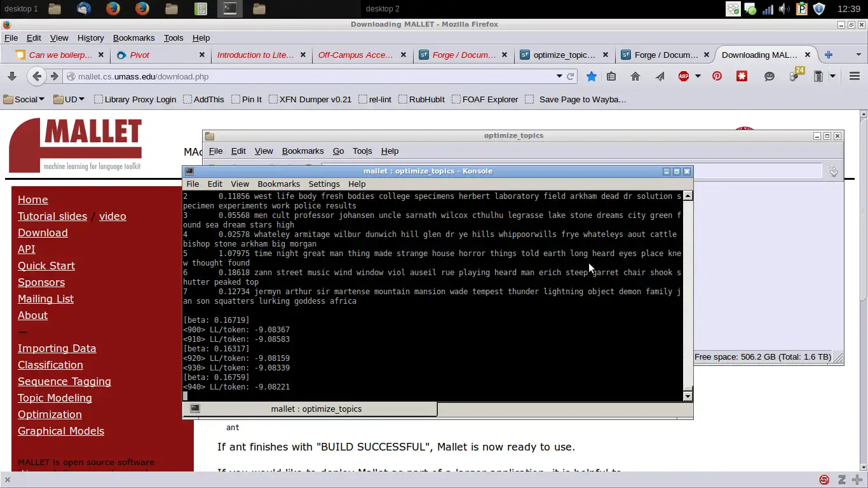Click the Konsole scrollbar down arrow

(x=688, y=396)
